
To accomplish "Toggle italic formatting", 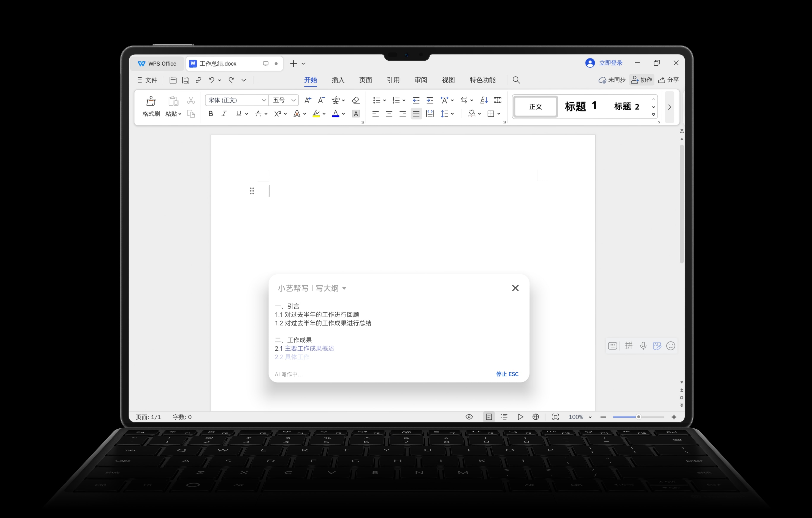I will pos(224,114).
